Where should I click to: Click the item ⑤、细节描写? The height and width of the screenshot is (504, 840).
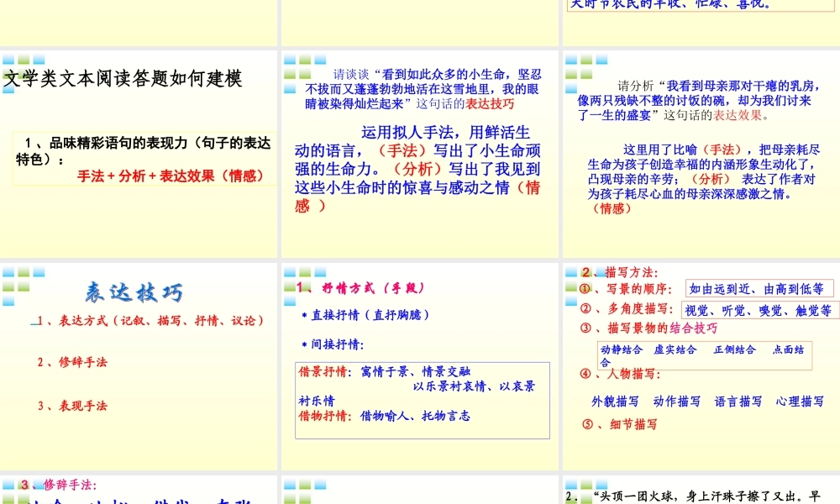coord(619,425)
